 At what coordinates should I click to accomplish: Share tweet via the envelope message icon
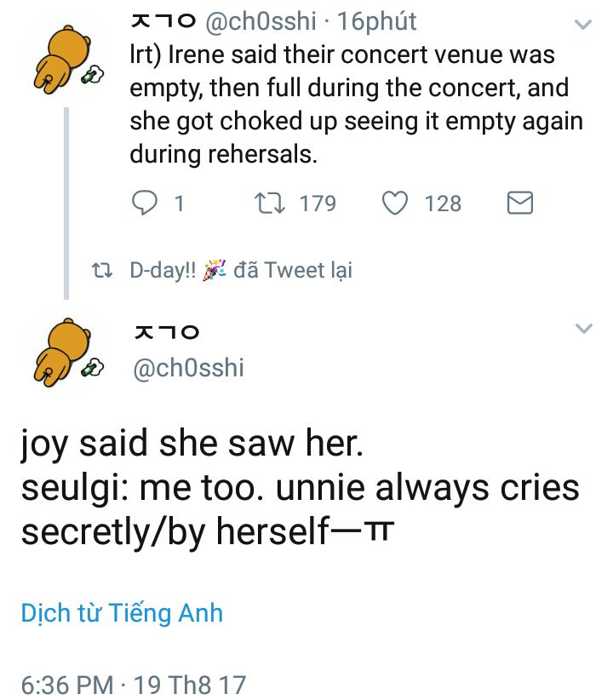pos(519,204)
